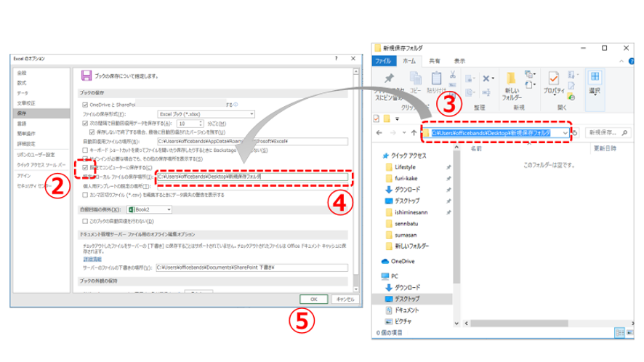This screenshot has height=362, width=644.
Task: Toggle the OneDrive と SharePoint checkbox
Action: [85, 105]
